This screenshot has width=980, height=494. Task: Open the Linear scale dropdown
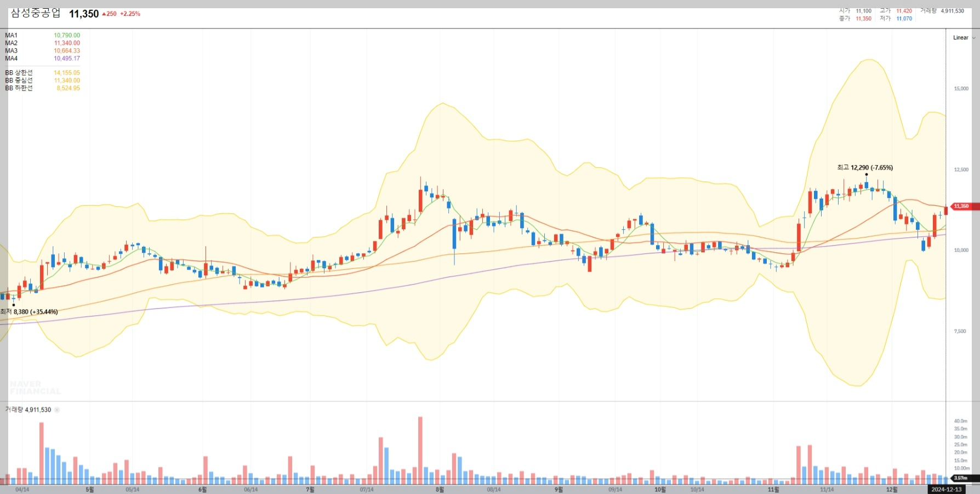coord(964,38)
